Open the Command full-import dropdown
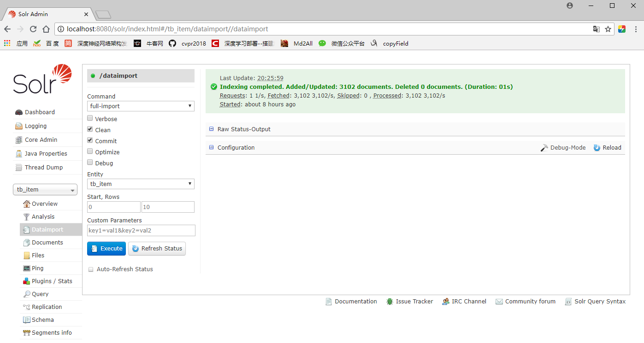This screenshot has height=343, width=644. [141, 106]
